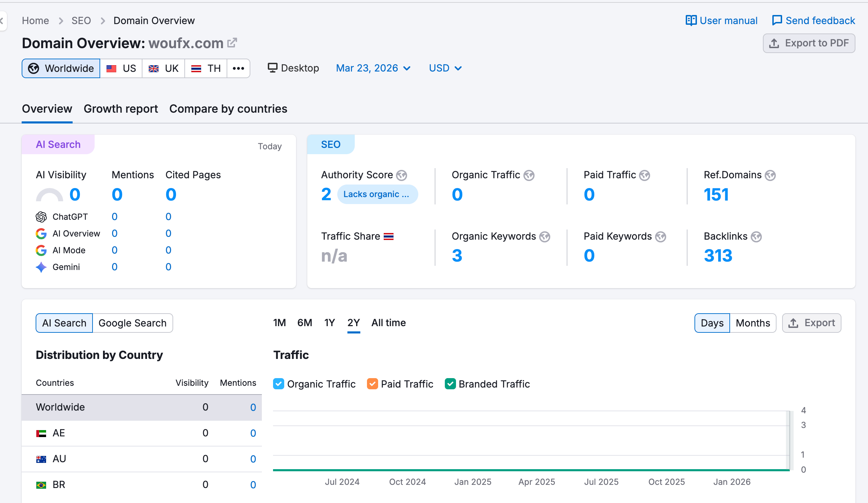Click the Visibility column header

coord(192,383)
